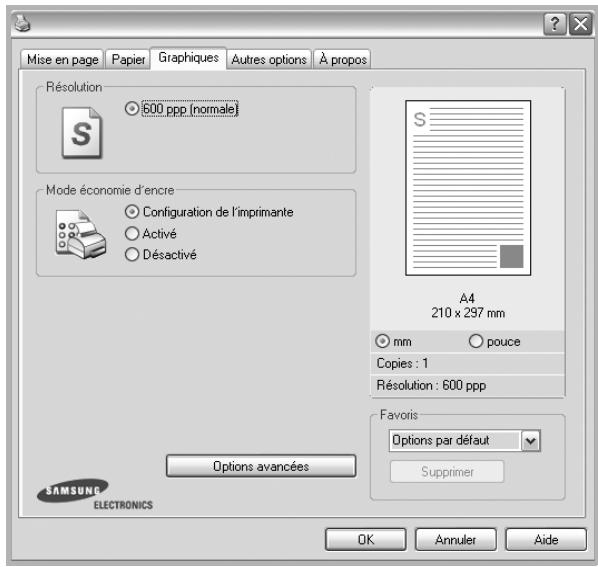Open the À propos tab
The width and height of the screenshot is (598, 567).
[x=342, y=59]
